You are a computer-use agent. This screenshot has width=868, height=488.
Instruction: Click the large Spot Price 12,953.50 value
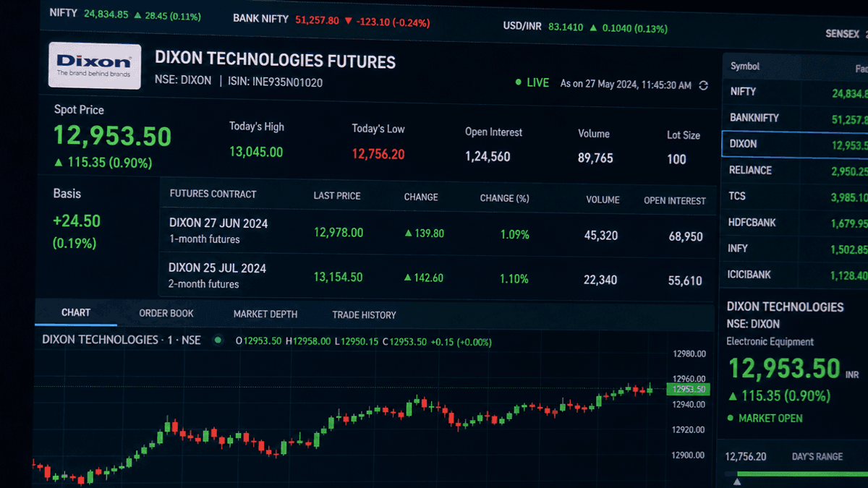112,136
